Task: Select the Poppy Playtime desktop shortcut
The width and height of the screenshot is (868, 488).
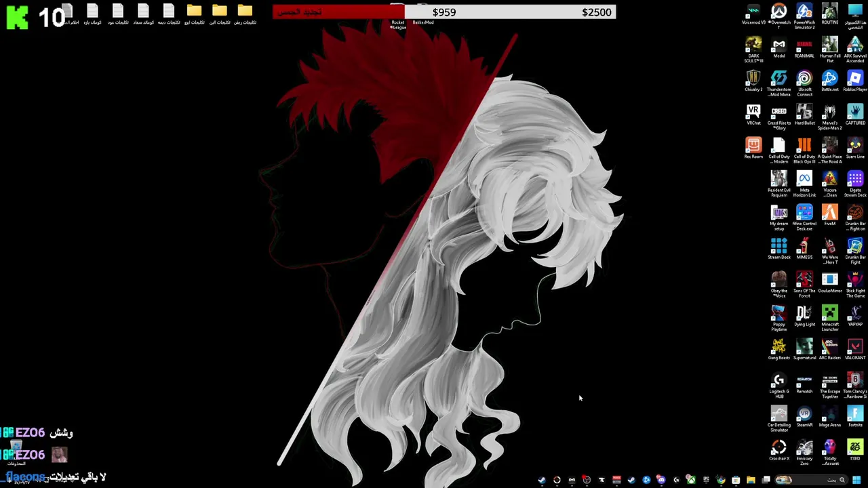Action: [778, 318]
